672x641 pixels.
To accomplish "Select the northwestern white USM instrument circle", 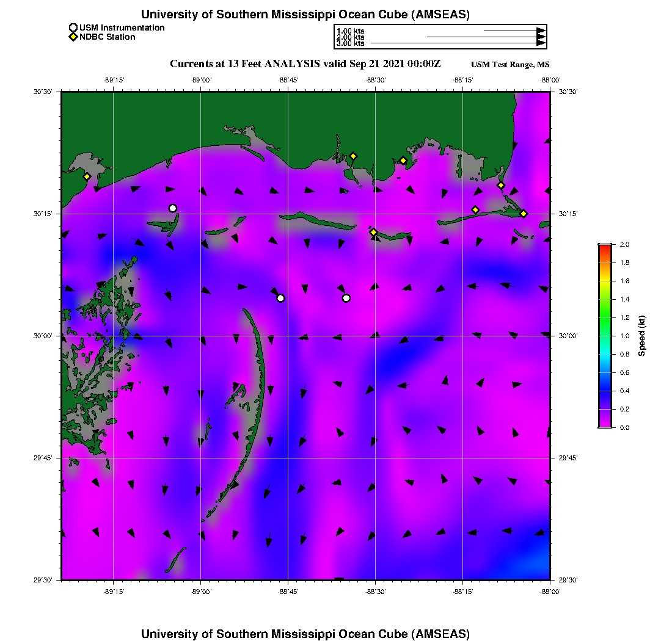I will (x=173, y=208).
